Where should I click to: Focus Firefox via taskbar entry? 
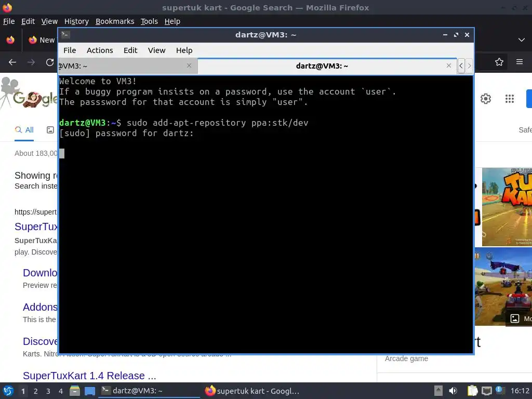pyautogui.click(x=253, y=391)
